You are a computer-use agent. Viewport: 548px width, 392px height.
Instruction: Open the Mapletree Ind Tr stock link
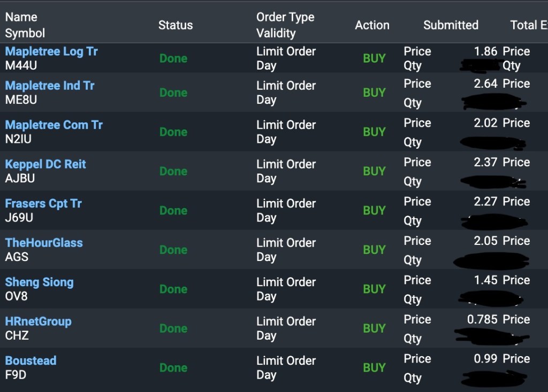pos(50,86)
